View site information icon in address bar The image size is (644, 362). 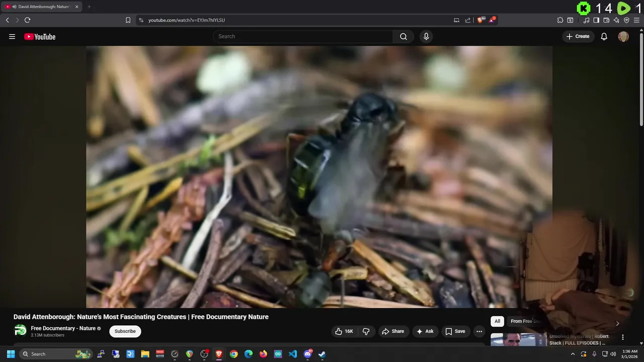(x=141, y=20)
